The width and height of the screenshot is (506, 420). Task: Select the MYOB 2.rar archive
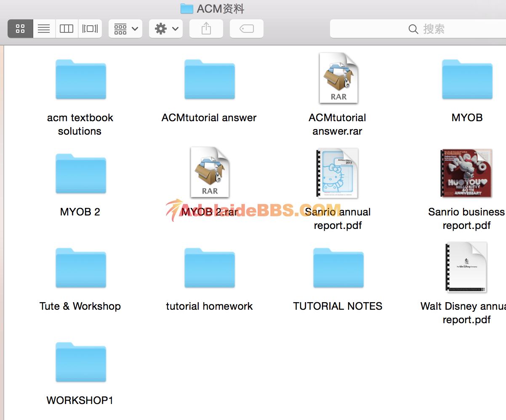point(209,172)
